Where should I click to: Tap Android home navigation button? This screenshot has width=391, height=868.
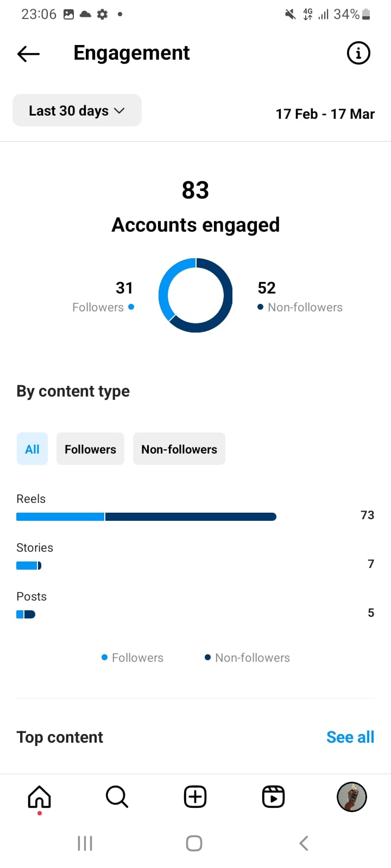(194, 843)
